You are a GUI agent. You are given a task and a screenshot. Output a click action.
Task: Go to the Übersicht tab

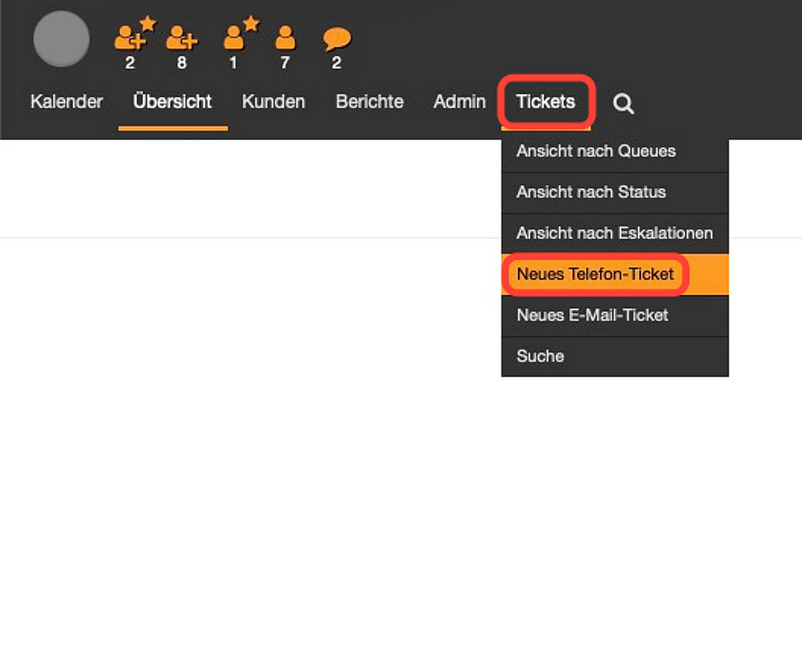[x=173, y=102]
